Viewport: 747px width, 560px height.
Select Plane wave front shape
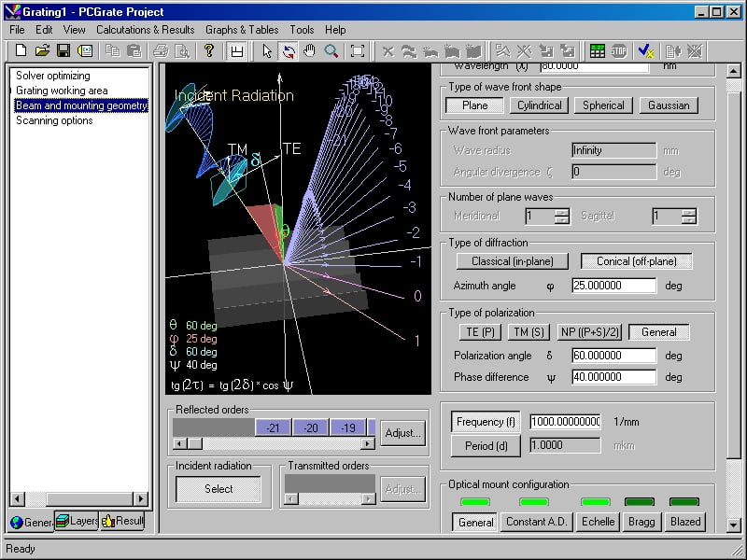(474, 105)
